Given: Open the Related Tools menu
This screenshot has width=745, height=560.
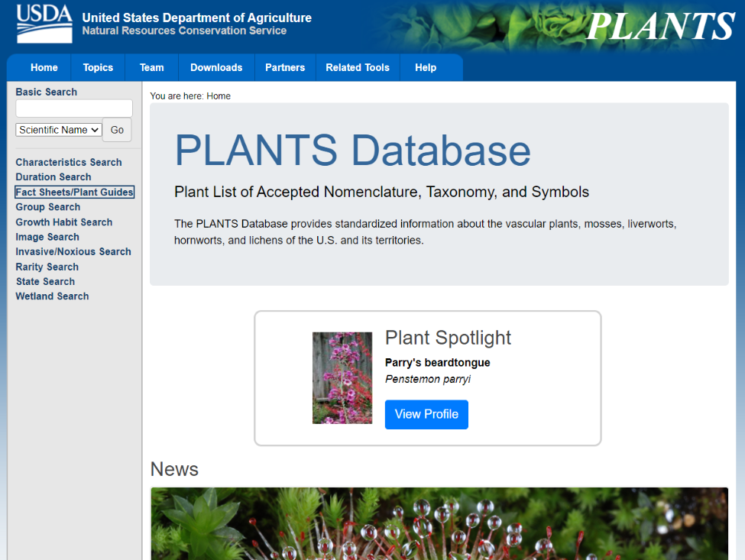Looking at the screenshot, I should point(358,67).
